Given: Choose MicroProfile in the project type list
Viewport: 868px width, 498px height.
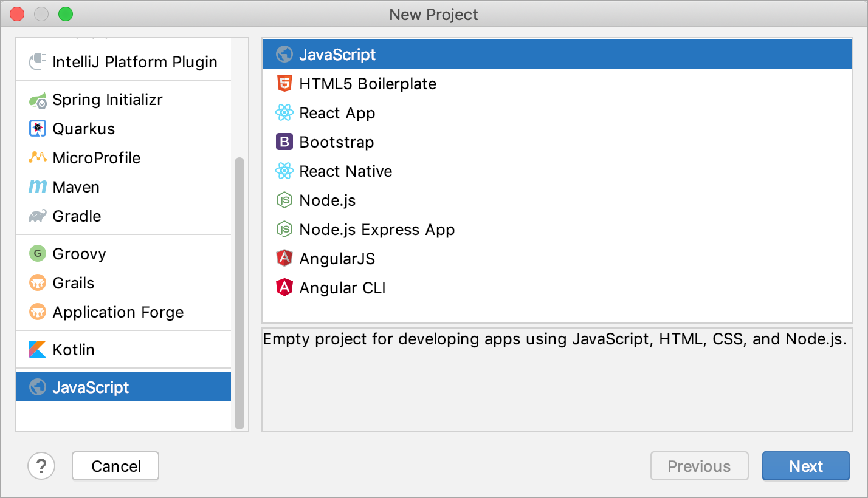Looking at the screenshot, I should (x=123, y=158).
